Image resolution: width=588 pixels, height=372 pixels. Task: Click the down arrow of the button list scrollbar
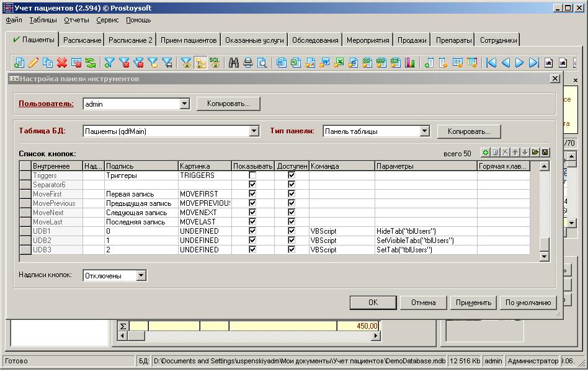click(x=544, y=256)
